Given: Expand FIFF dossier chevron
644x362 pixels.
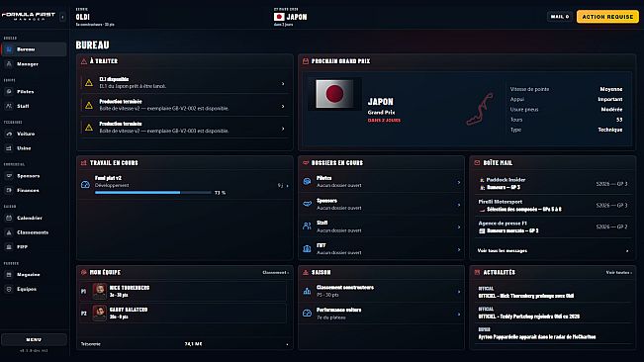Looking at the screenshot, I should pos(459,249).
